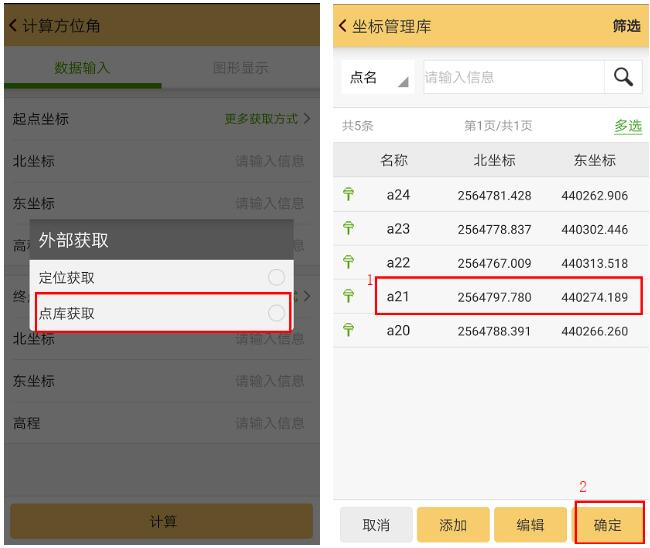Click north coordinate 2564788.391

pos(494,331)
